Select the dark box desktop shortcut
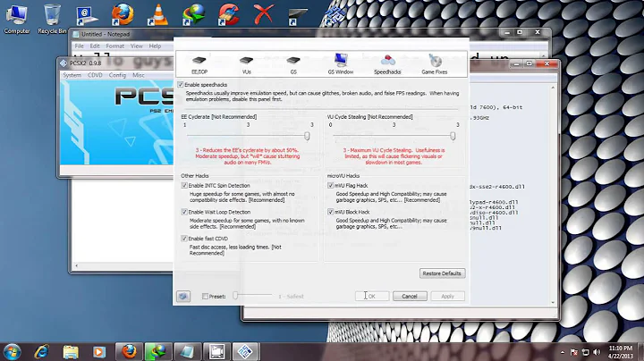 (x=298, y=15)
